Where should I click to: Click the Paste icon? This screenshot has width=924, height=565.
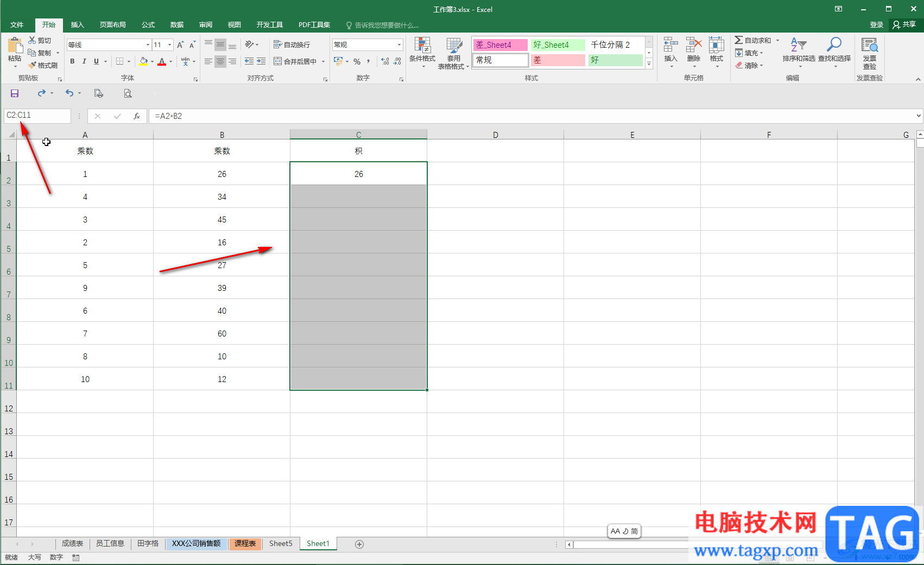point(15,46)
